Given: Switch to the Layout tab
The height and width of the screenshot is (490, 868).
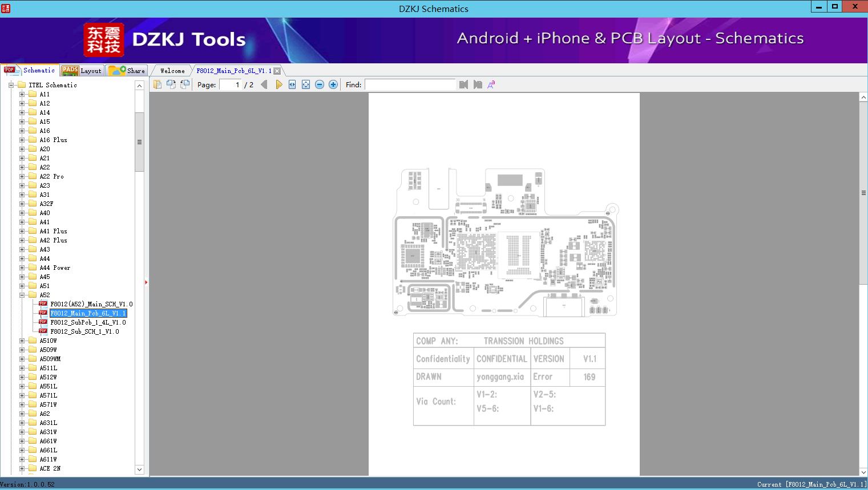Looking at the screenshot, I should click(82, 70).
